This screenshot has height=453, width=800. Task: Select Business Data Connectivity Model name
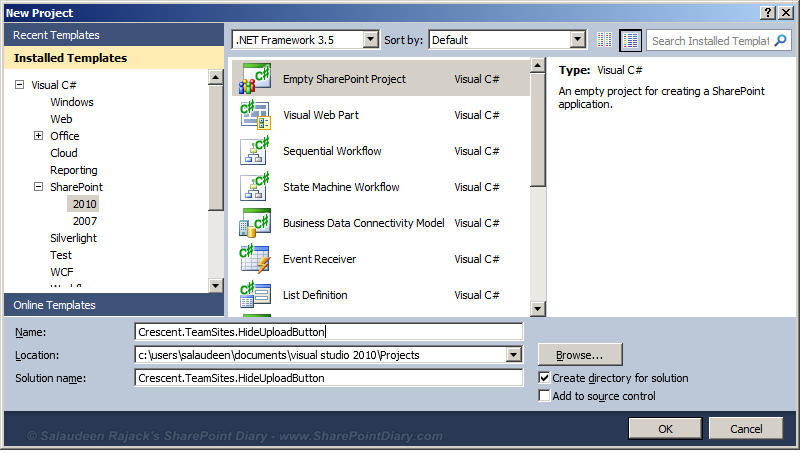(x=364, y=223)
